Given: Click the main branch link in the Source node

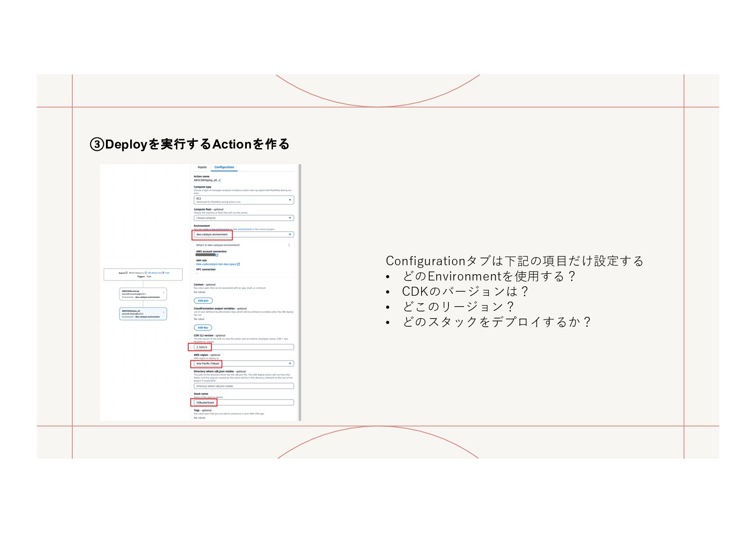Looking at the screenshot, I should tap(167, 273).
